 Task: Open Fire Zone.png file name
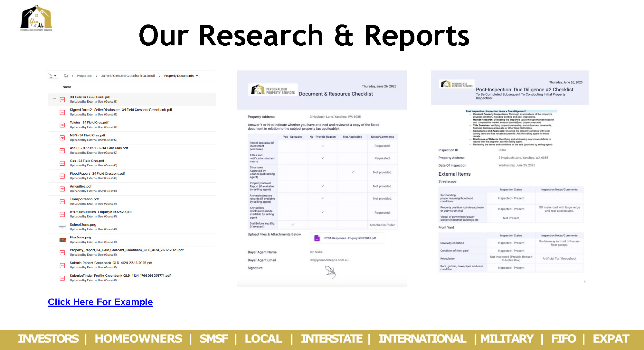pos(80,237)
